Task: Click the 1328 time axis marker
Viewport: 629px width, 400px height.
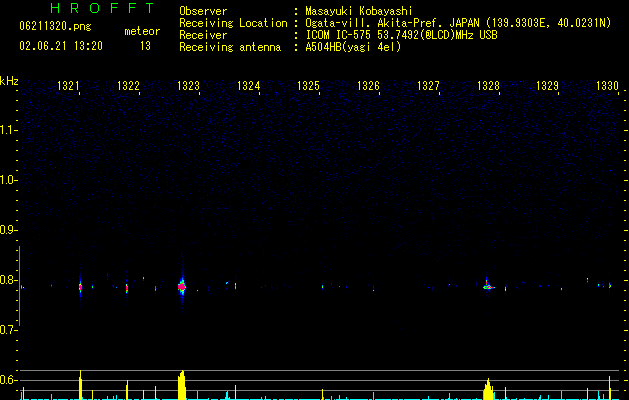Action: [x=488, y=86]
